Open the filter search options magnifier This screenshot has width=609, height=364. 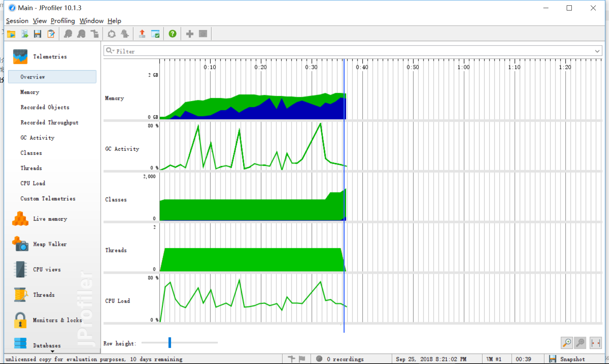coord(110,51)
